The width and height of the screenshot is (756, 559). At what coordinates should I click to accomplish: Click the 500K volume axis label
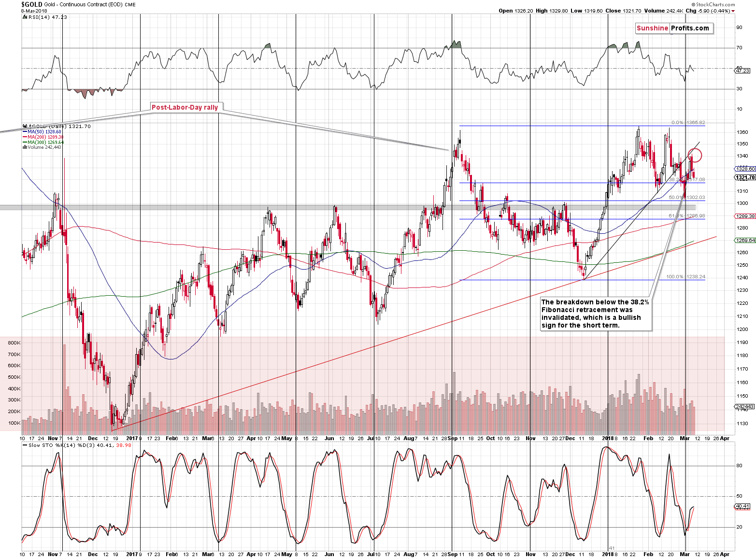coord(14,377)
